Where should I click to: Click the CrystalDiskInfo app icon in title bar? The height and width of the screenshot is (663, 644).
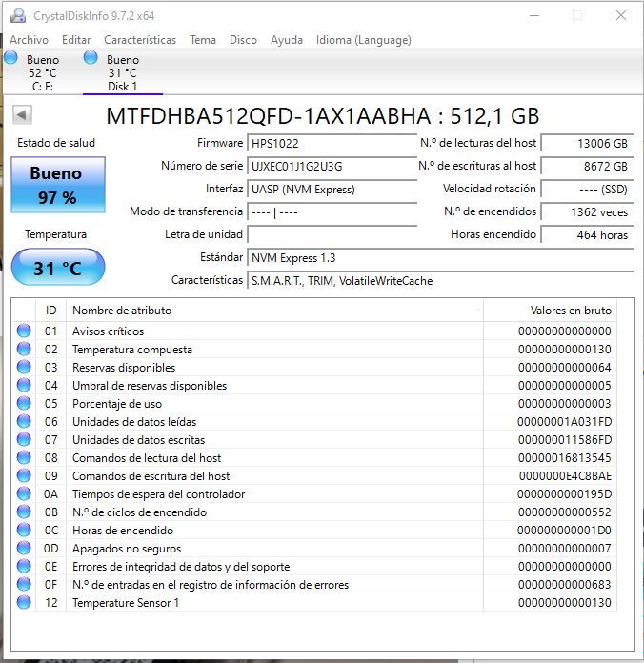[x=18, y=15]
